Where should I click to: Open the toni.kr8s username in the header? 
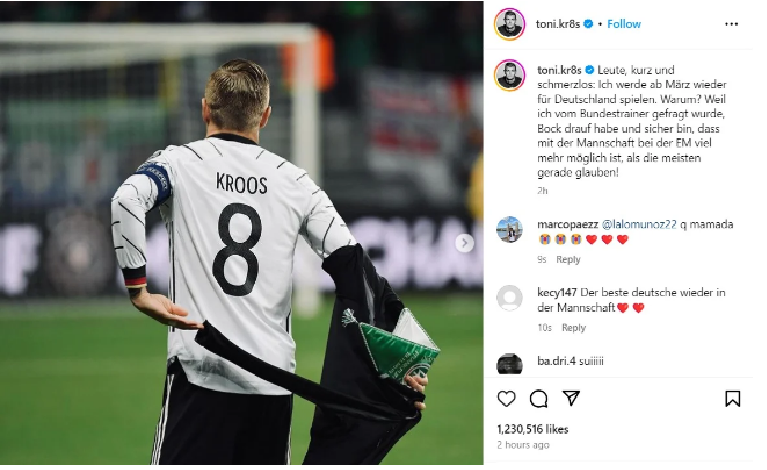558,24
